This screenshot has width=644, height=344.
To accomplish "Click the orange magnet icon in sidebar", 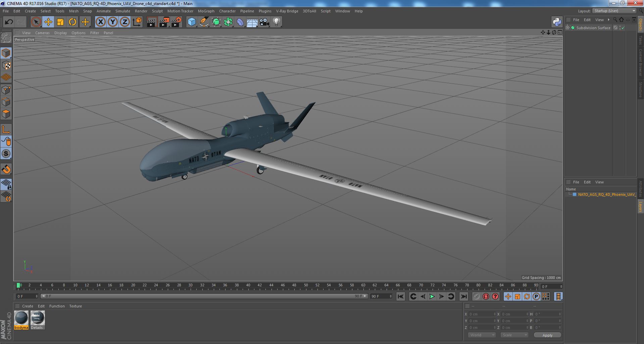I will (6, 169).
